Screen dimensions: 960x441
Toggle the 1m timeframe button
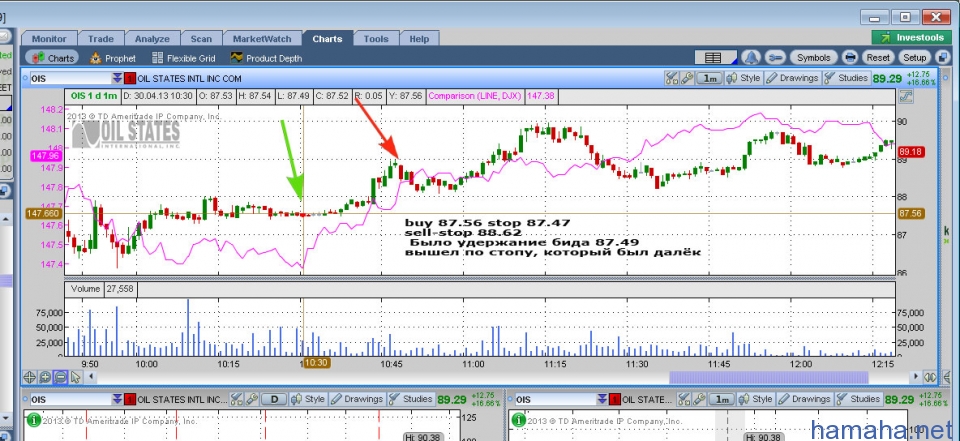point(710,78)
